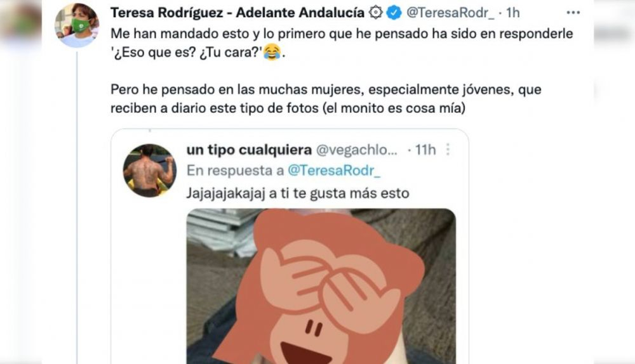Open the three-dot menu on main tweet
Screen dimensions: 635x364
[x=573, y=13]
